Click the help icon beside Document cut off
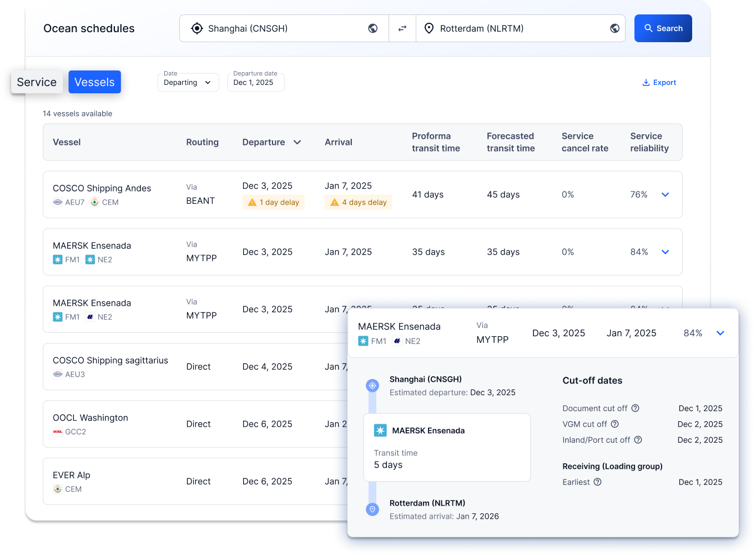Viewport: 756px width, 556px height. tap(636, 408)
